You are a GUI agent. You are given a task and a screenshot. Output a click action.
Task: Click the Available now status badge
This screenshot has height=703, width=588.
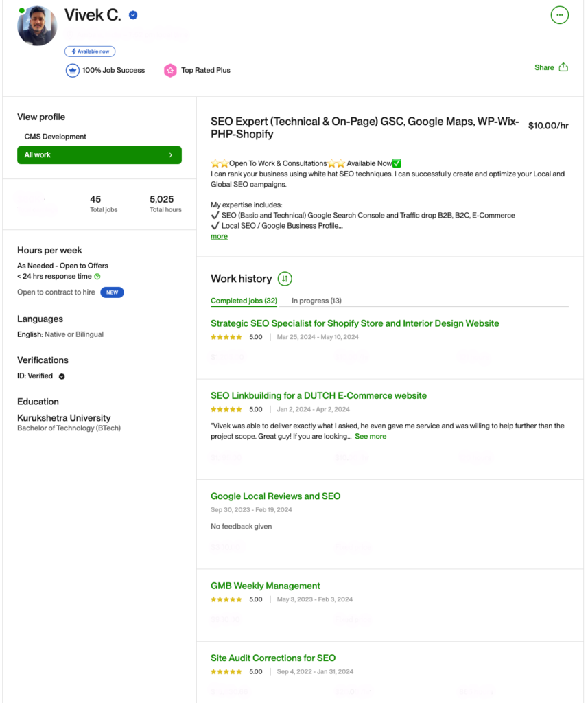tap(90, 51)
